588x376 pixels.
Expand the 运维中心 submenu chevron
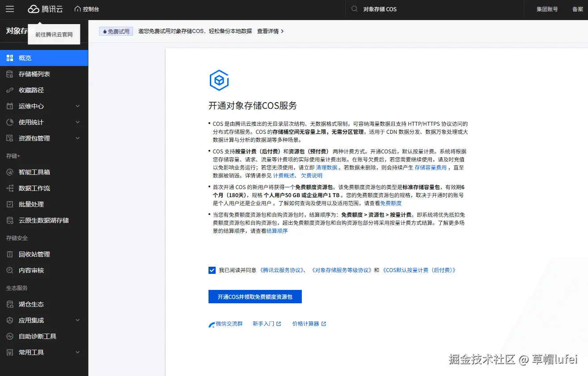[78, 106]
